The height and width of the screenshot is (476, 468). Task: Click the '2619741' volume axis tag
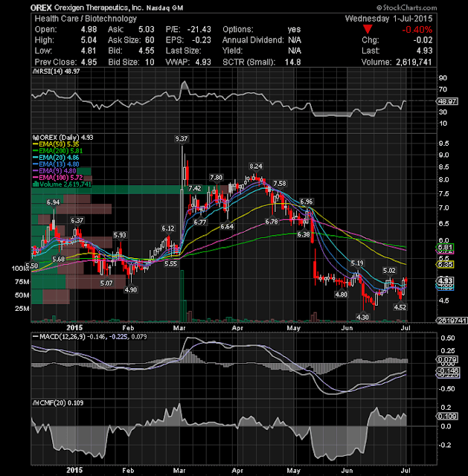(452, 321)
